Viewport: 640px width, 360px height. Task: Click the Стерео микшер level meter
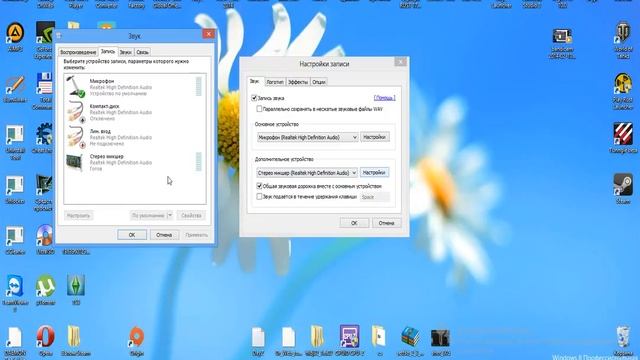(x=199, y=162)
